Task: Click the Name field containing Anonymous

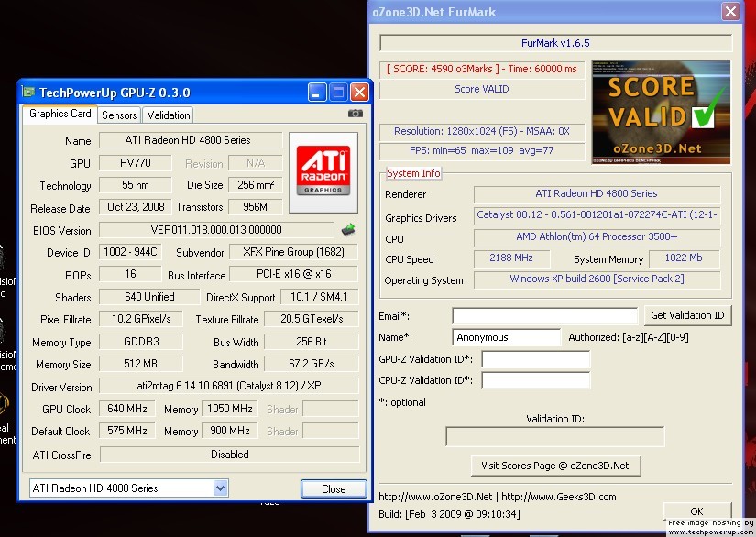Action: [x=506, y=337]
